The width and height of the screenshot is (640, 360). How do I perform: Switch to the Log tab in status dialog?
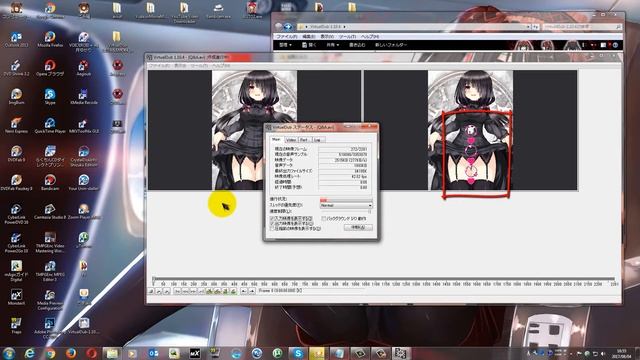coord(318,140)
